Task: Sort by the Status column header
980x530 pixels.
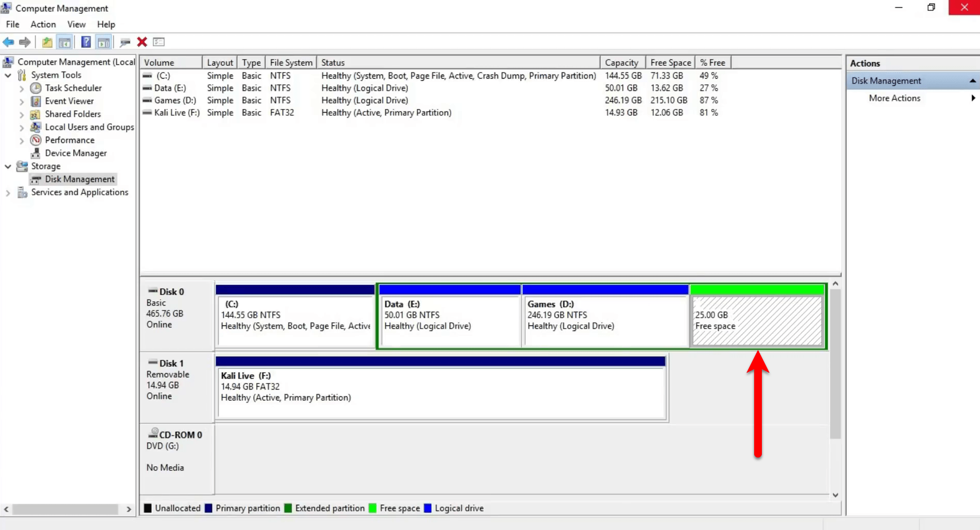Action: pyautogui.click(x=458, y=62)
